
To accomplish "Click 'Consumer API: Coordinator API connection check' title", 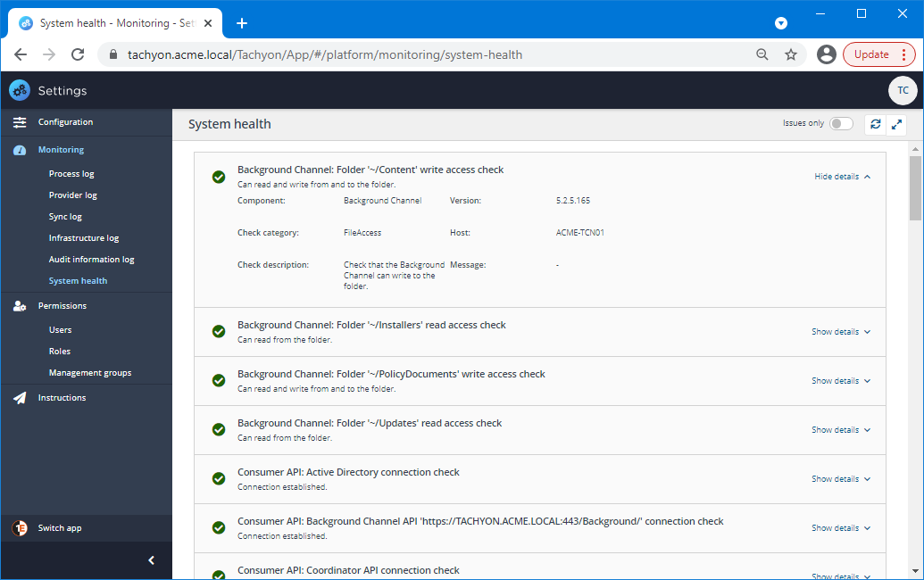I will [x=348, y=570].
